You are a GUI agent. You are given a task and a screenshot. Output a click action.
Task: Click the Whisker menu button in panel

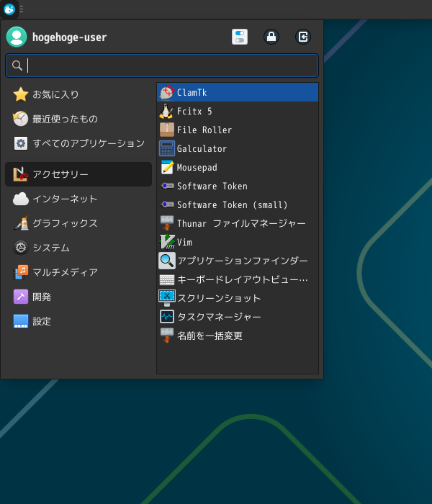9,9
